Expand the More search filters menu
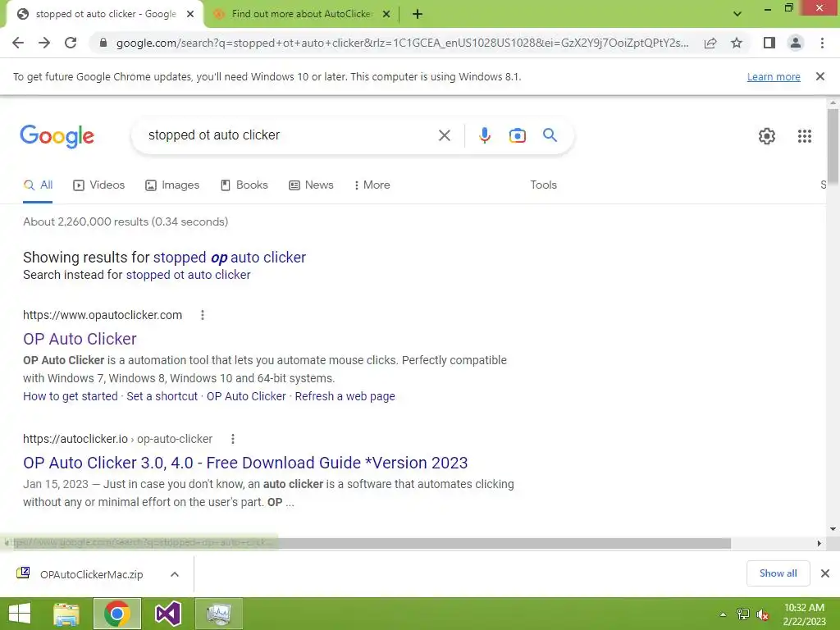 tap(372, 185)
